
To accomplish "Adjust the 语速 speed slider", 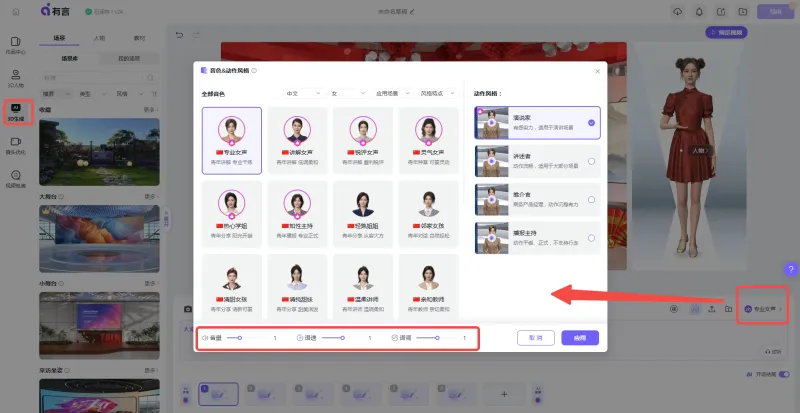I will (343, 338).
